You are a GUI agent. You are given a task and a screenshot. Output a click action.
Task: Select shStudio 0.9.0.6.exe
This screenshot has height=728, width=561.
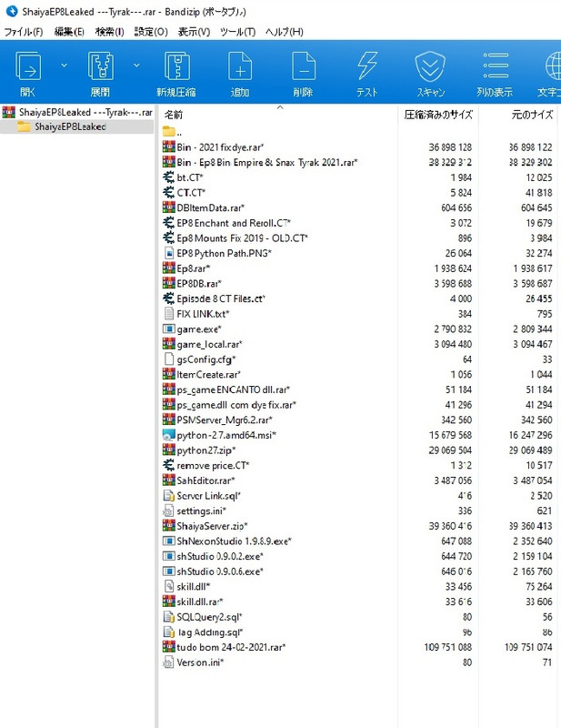point(220,571)
